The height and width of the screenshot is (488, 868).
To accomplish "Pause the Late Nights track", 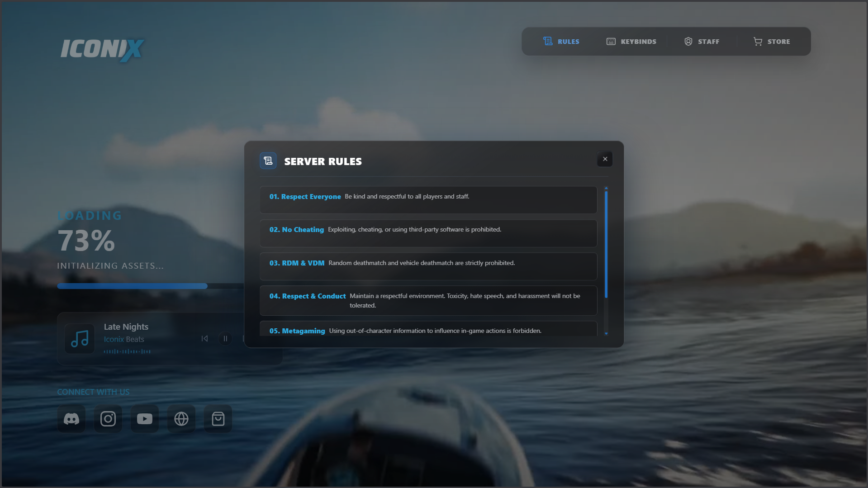I will (225, 339).
